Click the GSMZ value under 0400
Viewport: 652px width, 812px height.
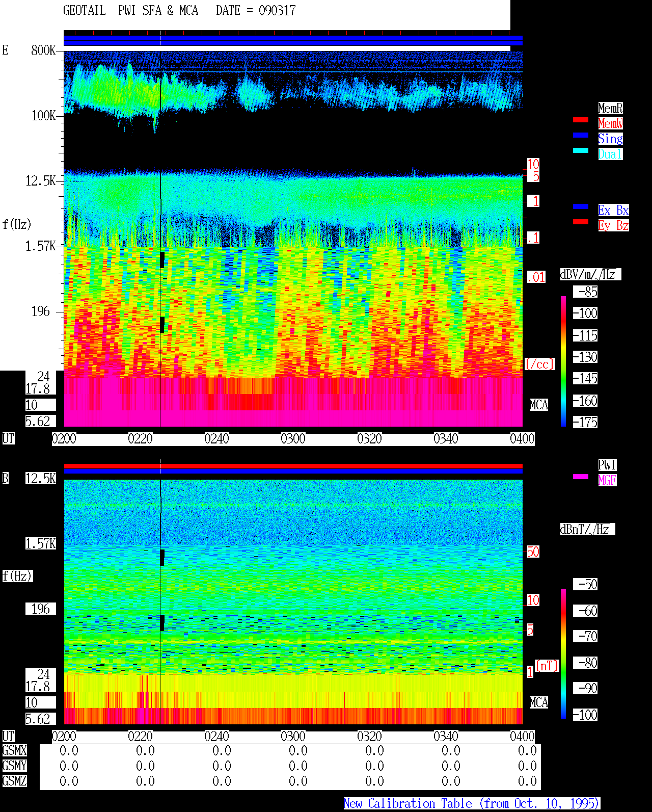pos(527,781)
